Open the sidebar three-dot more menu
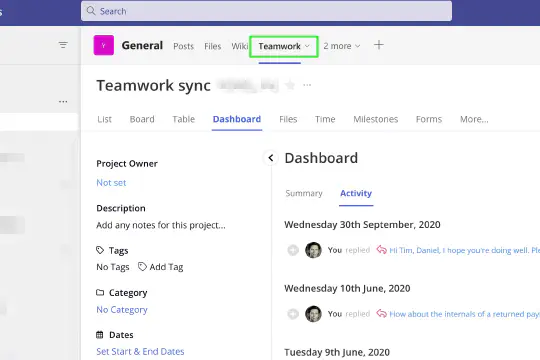540x360 pixels. click(63, 102)
